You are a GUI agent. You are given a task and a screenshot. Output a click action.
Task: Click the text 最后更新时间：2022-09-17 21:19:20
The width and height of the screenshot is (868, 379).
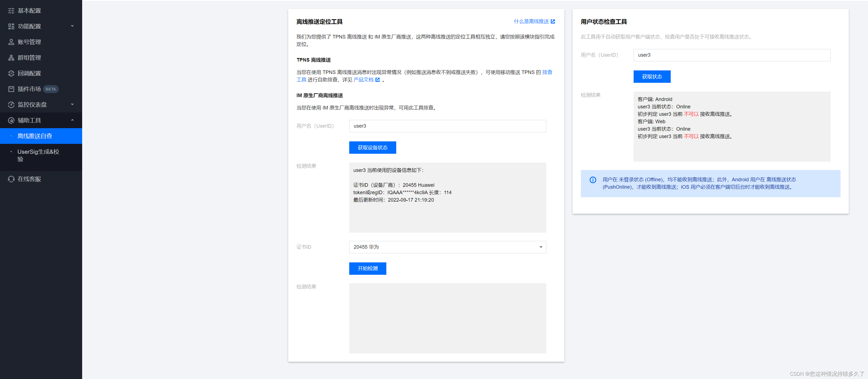click(x=393, y=200)
